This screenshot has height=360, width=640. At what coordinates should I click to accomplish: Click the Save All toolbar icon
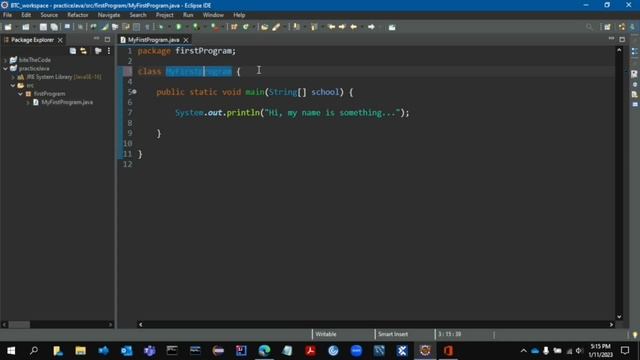pos(54,27)
